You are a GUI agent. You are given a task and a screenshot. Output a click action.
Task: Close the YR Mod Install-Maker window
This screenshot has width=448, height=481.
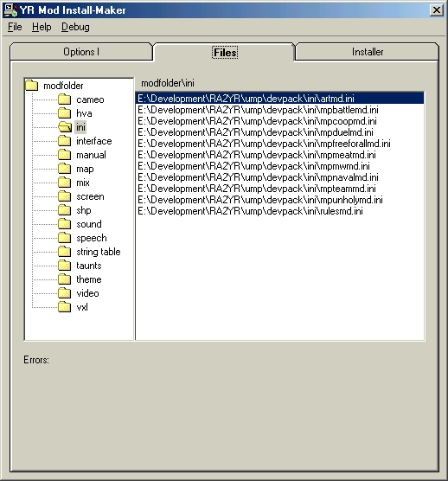pos(437,10)
